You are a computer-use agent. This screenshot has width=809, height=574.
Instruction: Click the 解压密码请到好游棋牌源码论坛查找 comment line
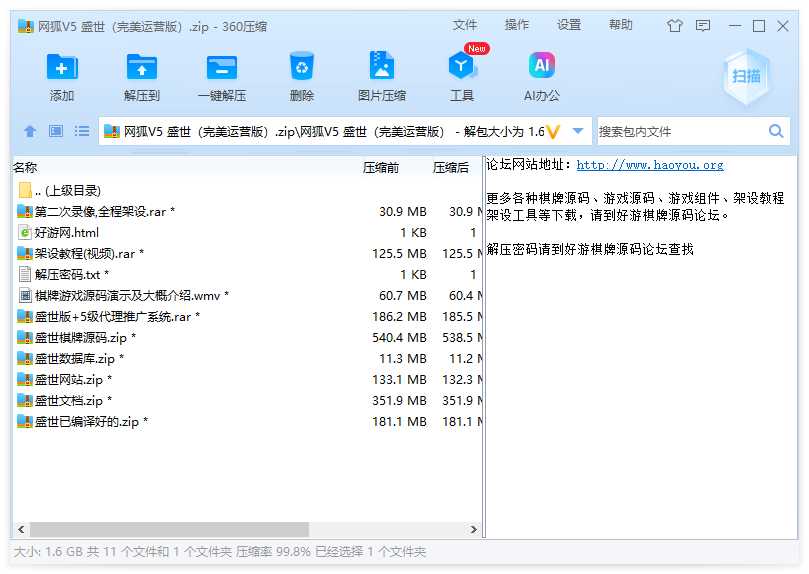pos(590,250)
